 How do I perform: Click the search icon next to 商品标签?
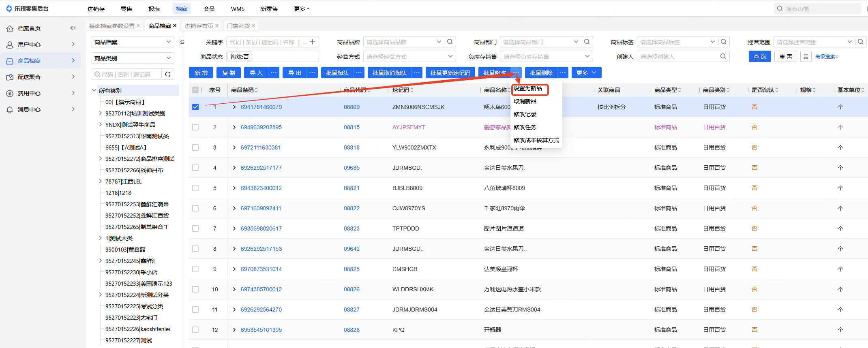(x=724, y=42)
